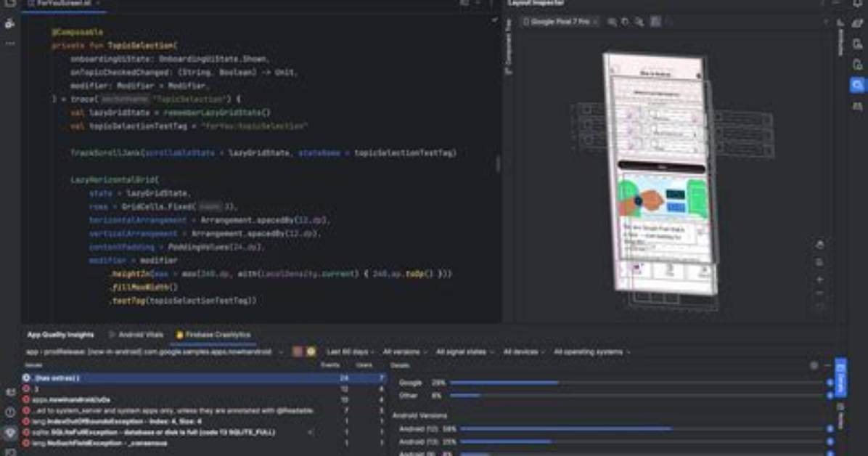The width and height of the screenshot is (868, 456).
Task: Open the All devices dropdown
Action: click(523, 352)
